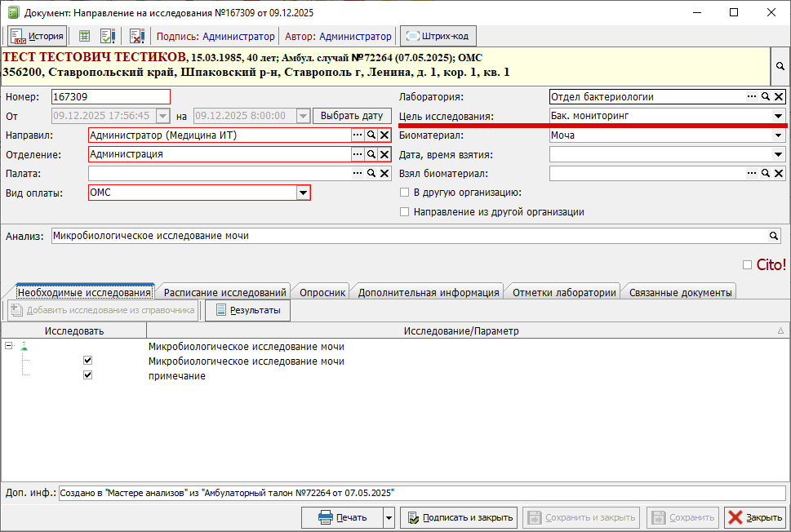Uncheck the примечание research checkbox
Image resolution: width=791 pixels, height=532 pixels.
87,375
